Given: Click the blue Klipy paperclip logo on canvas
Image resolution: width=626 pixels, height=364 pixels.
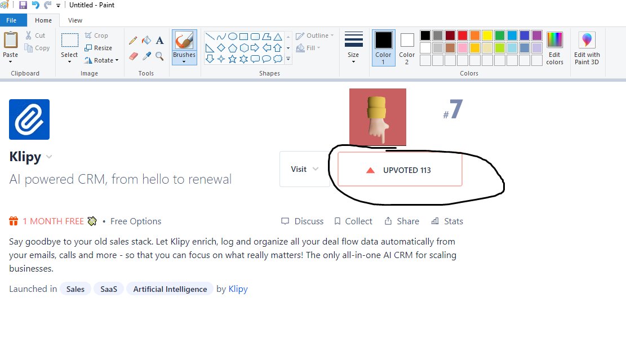Looking at the screenshot, I should click(x=29, y=119).
